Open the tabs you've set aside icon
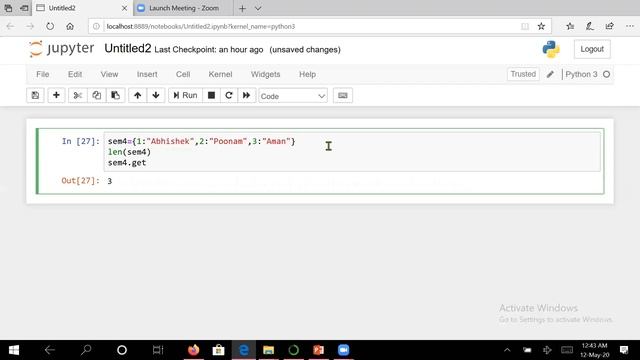Image resolution: width=640 pixels, height=360 pixels. click(8, 8)
